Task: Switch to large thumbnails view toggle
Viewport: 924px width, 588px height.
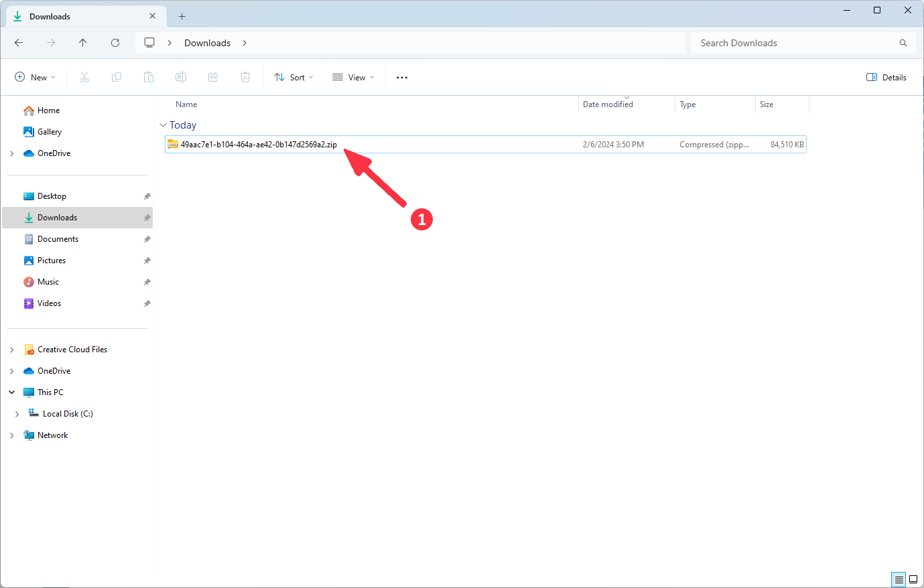Action: click(x=914, y=579)
